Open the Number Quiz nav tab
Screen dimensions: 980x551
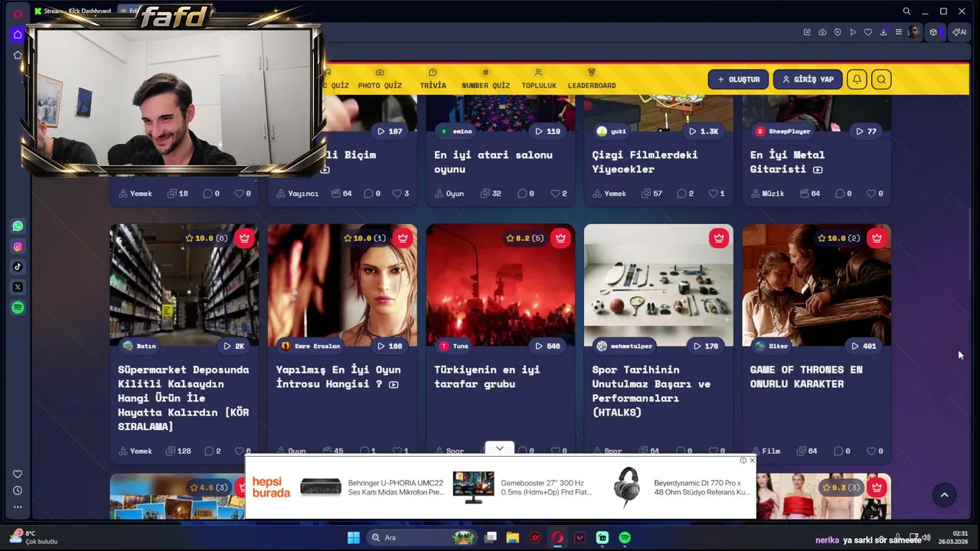tap(485, 79)
